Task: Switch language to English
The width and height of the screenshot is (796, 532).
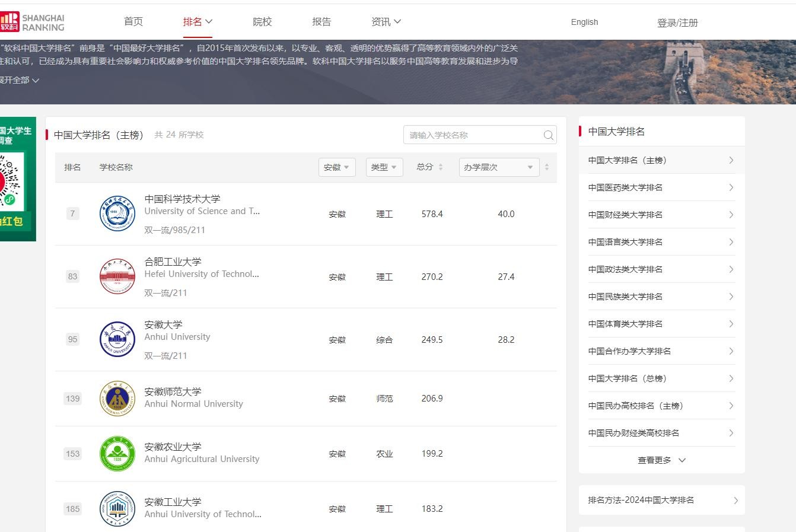Action: click(x=584, y=22)
